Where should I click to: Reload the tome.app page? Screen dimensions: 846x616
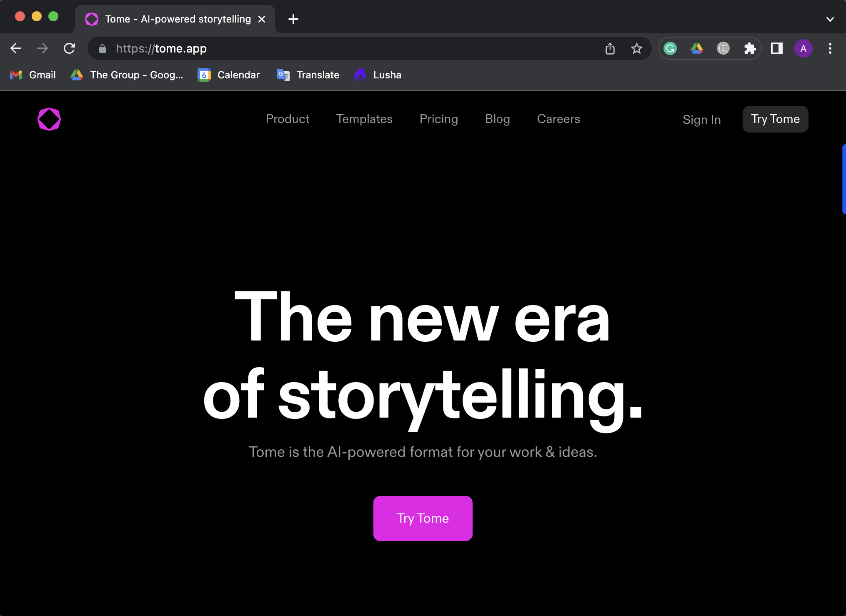(69, 48)
